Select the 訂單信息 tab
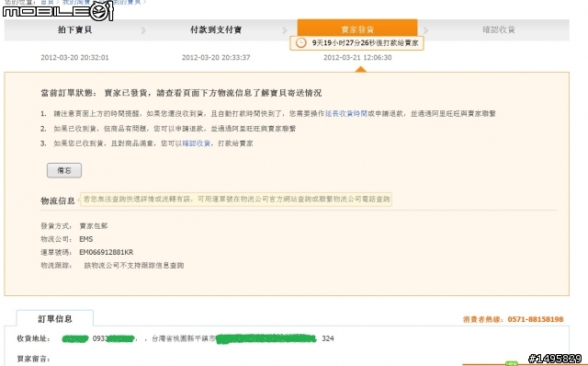 coord(55,319)
